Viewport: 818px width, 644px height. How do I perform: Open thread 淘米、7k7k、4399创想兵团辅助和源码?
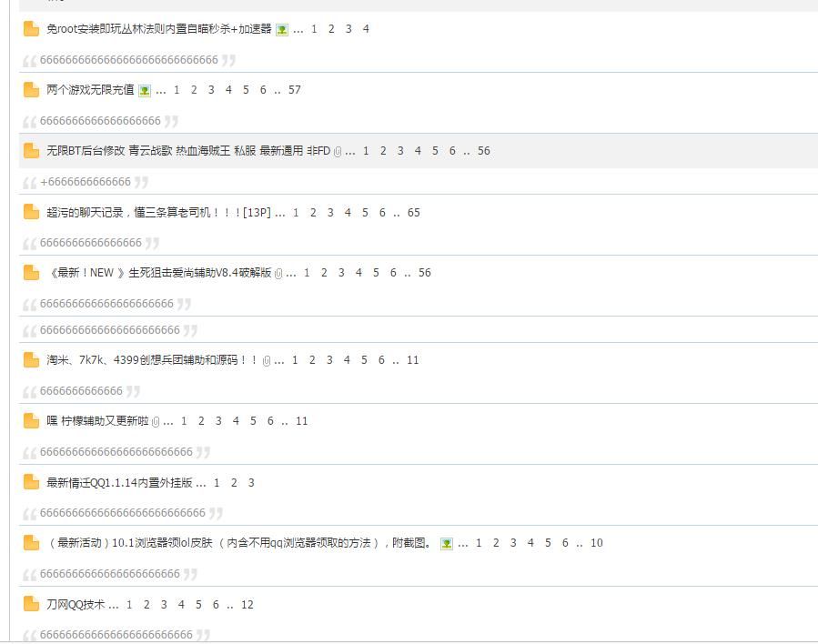pos(152,360)
